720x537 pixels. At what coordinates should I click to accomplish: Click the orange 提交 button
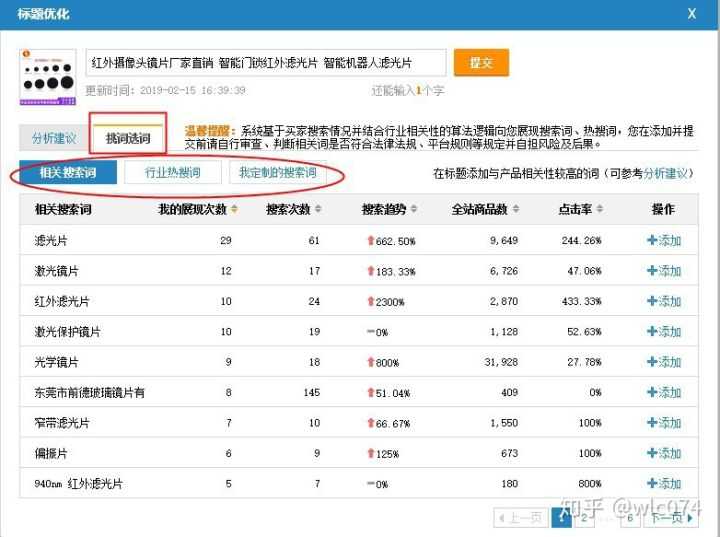(481, 62)
